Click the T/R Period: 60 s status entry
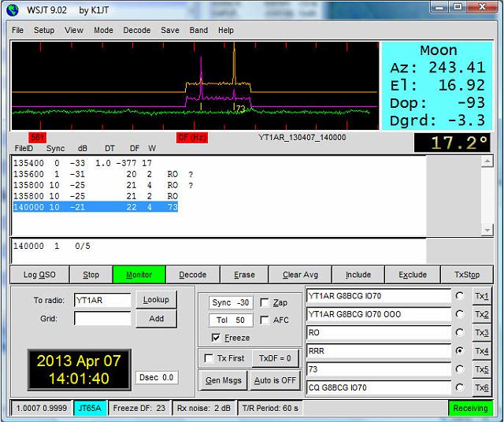 tap(270, 408)
